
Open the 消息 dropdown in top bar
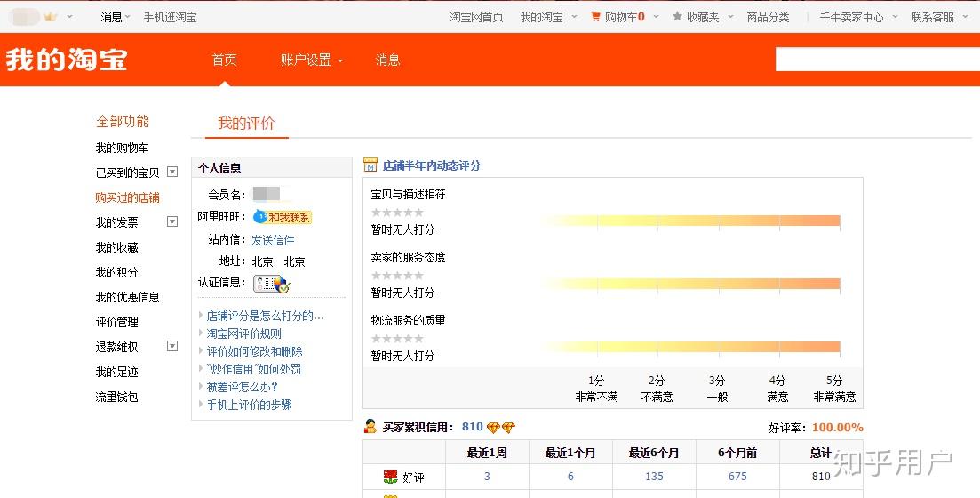click(x=115, y=17)
